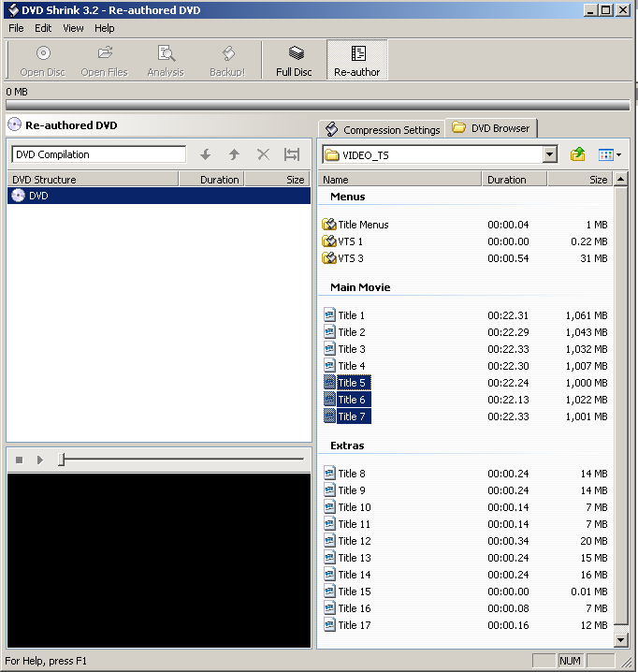Click the set start/end frames icon
The image size is (638, 672).
pyautogui.click(x=292, y=154)
